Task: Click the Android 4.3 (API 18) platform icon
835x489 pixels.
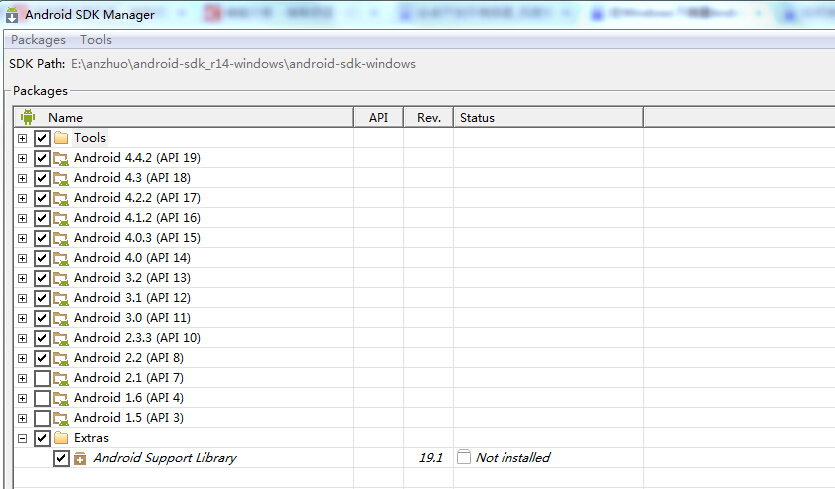Action: point(61,178)
